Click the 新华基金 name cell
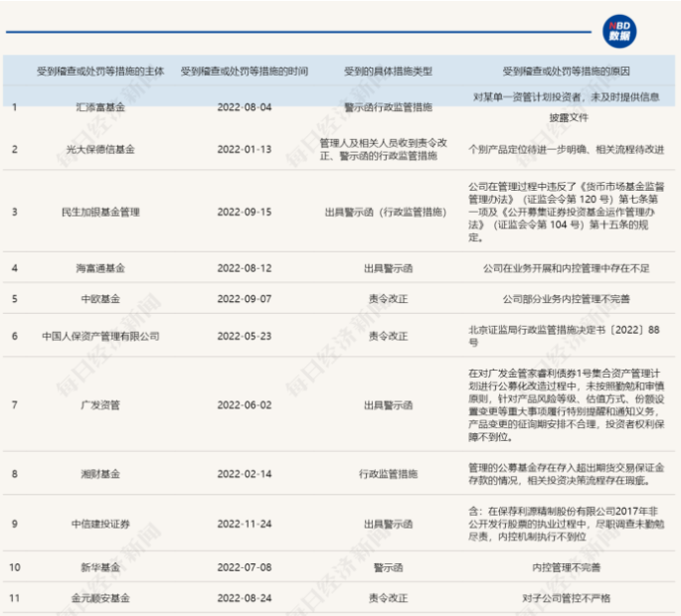681x616 pixels. [99, 567]
